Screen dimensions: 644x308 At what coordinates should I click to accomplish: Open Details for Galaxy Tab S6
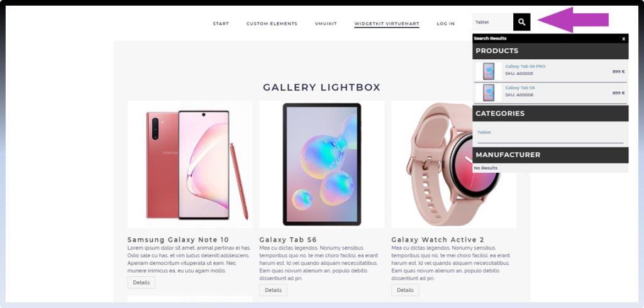pyautogui.click(x=273, y=290)
